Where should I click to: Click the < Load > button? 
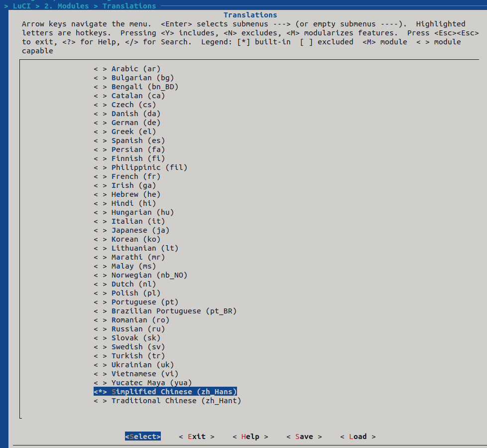pyautogui.click(x=358, y=437)
